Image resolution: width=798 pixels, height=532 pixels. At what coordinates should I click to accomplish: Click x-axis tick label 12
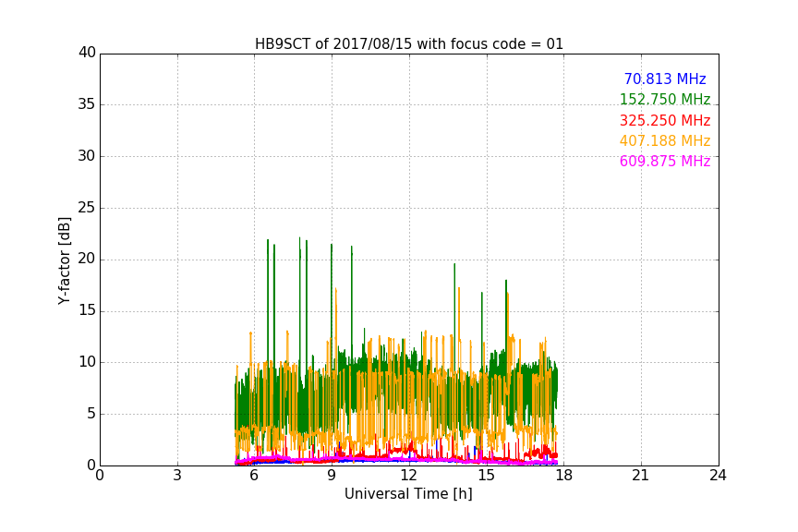[408, 476]
